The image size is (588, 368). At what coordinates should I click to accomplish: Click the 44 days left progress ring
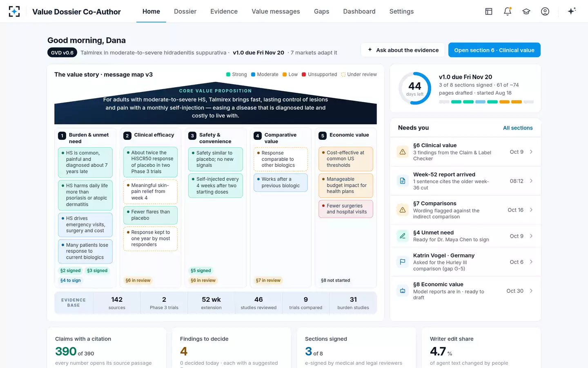click(415, 88)
